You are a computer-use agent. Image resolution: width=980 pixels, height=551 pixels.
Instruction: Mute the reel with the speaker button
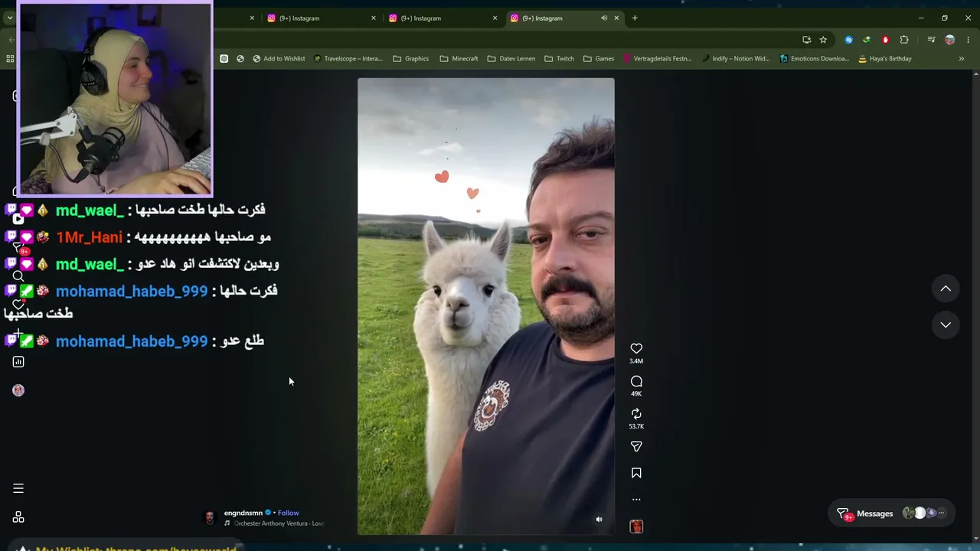599,520
